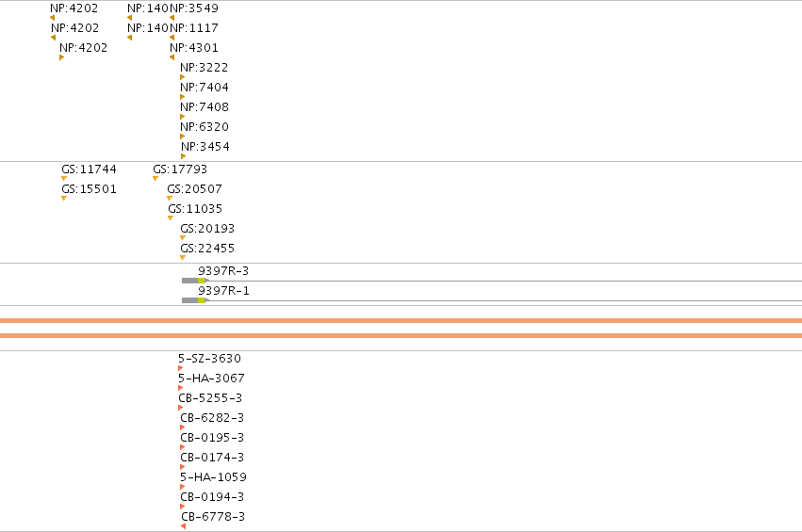Select the triangle marker below GS:22455
The image size is (802, 532).
pos(183,258)
